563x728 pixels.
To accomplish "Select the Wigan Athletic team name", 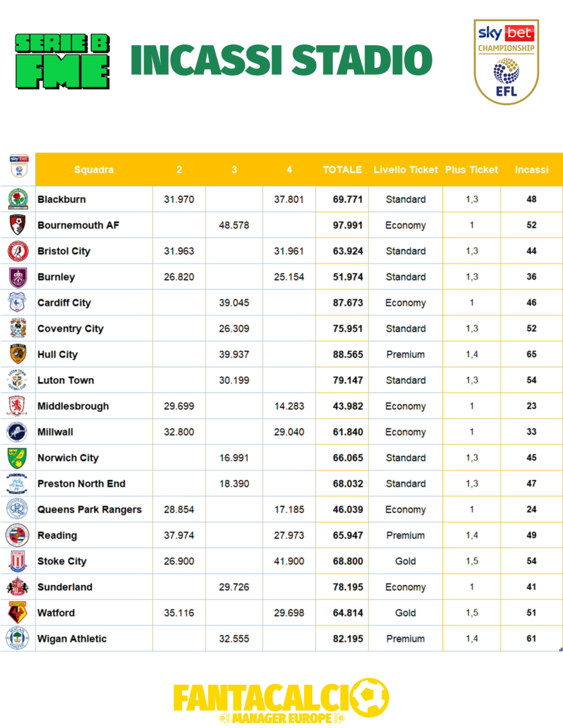I will click(72, 639).
